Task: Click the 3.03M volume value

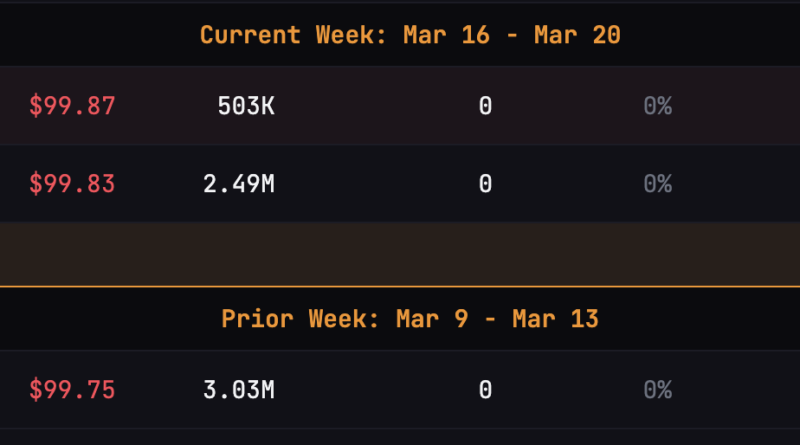Action: (x=238, y=390)
